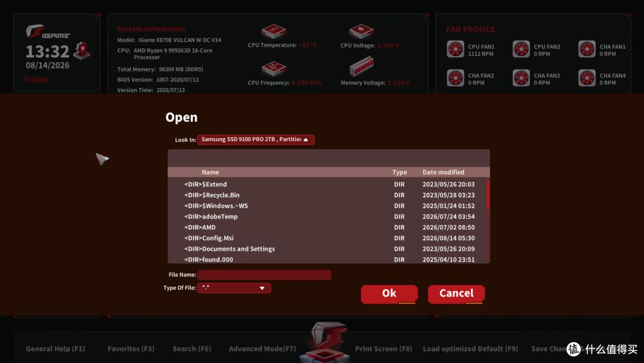Select the CHA FAN4 fan icon

click(x=587, y=78)
